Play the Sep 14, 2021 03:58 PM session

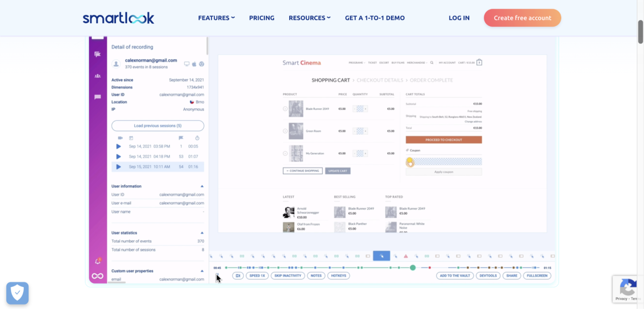(118, 146)
